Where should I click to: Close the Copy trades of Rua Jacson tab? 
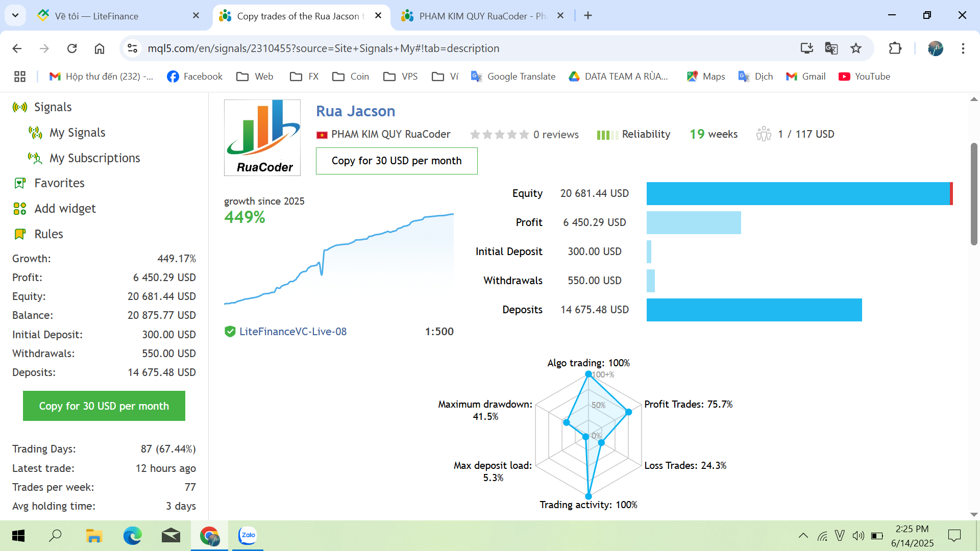378,16
